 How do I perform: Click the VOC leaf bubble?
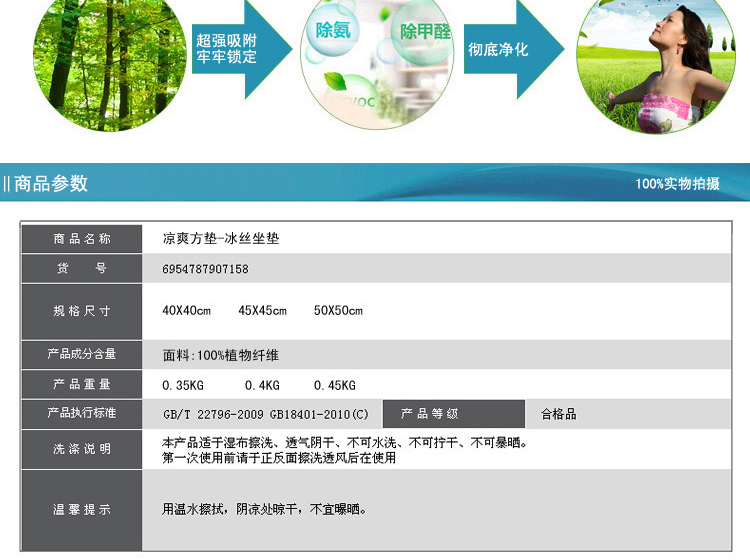click(x=354, y=96)
